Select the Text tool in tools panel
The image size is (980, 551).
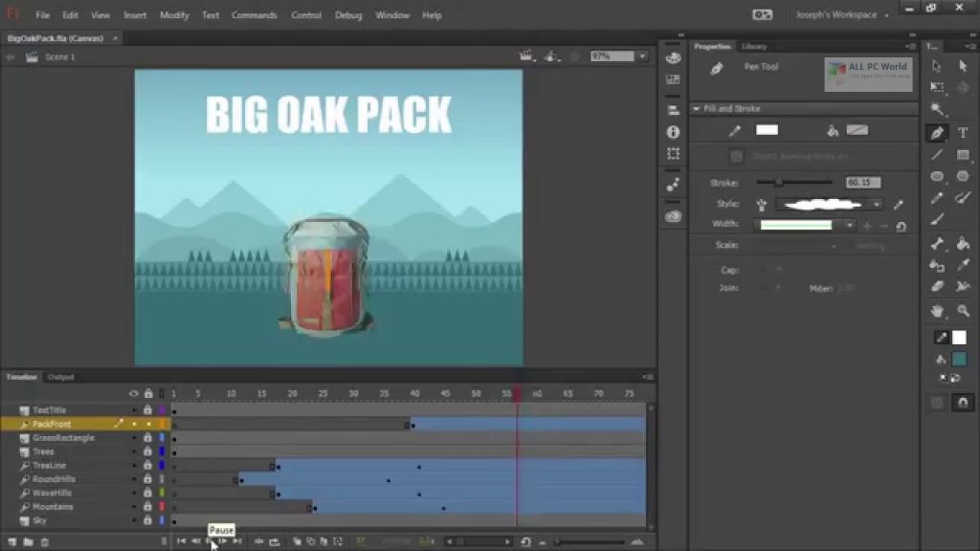coord(962,133)
